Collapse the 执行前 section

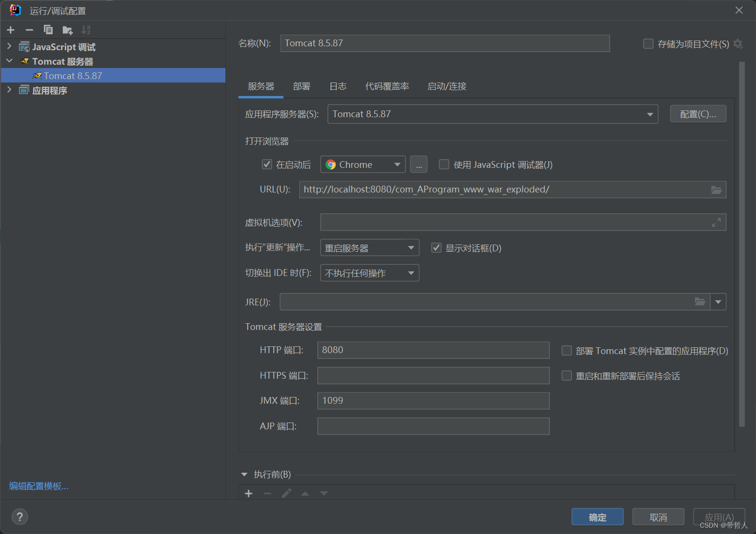(244, 475)
